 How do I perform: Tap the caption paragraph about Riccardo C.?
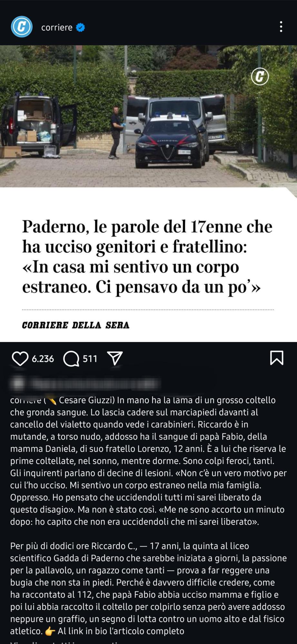point(148,588)
